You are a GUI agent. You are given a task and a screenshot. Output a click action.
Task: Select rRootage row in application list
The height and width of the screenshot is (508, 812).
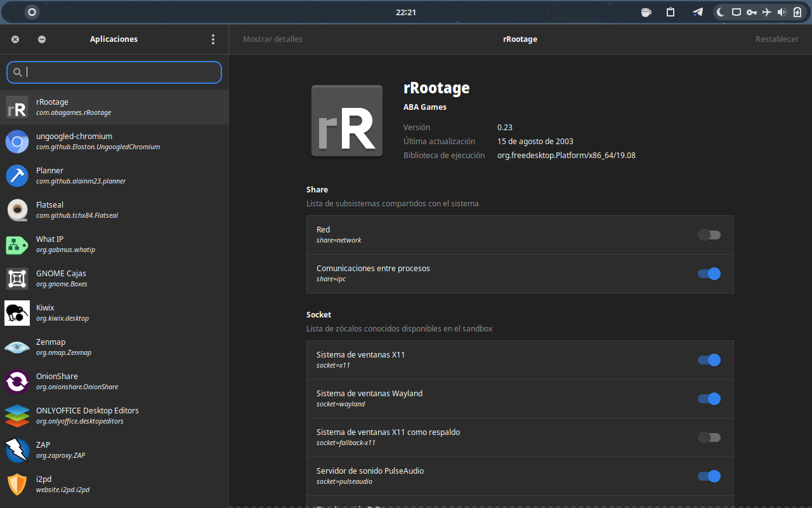tap(114, 107)
